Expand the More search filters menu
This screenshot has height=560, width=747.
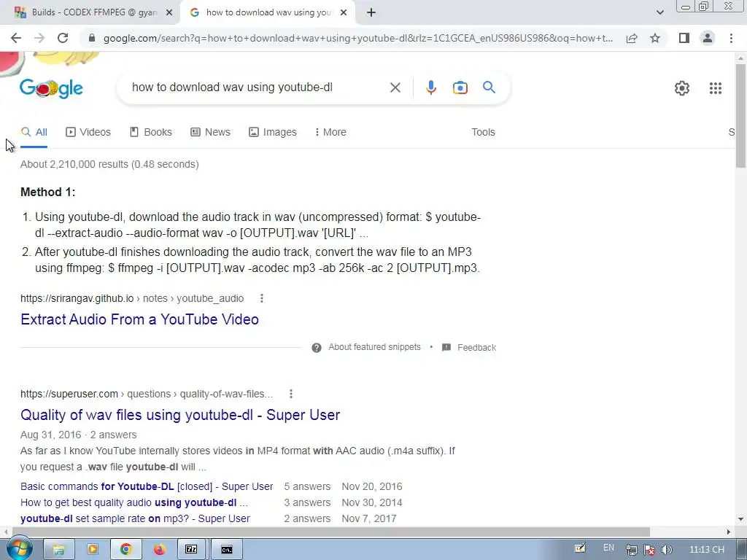click(330, 132)
